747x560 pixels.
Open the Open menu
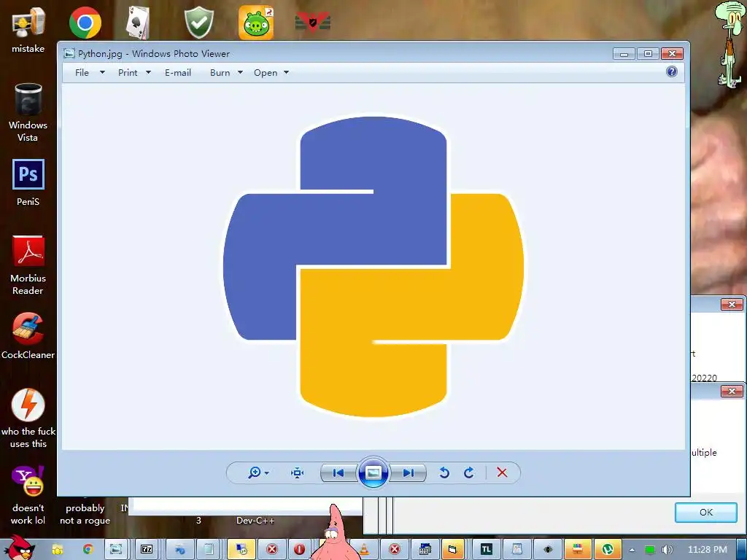[x=266, y=72]
